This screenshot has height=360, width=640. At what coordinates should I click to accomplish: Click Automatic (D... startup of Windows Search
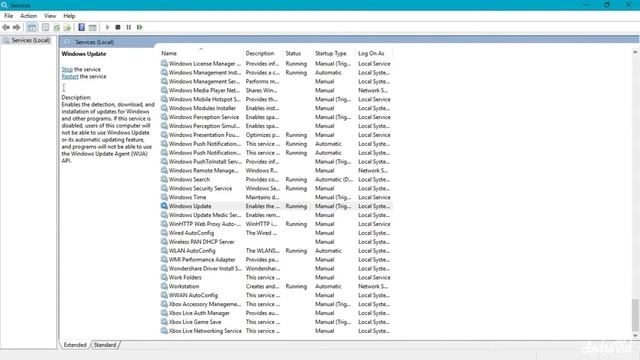(x=334, y=179)
